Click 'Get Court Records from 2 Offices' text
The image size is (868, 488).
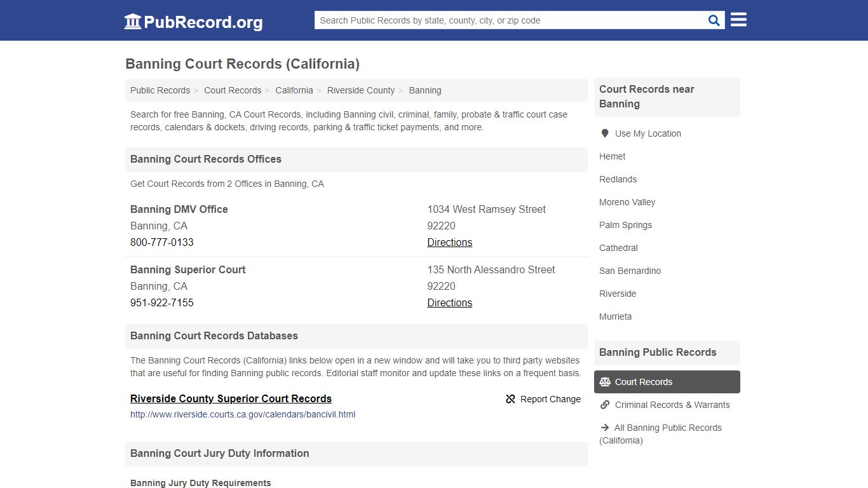(227, 184)
